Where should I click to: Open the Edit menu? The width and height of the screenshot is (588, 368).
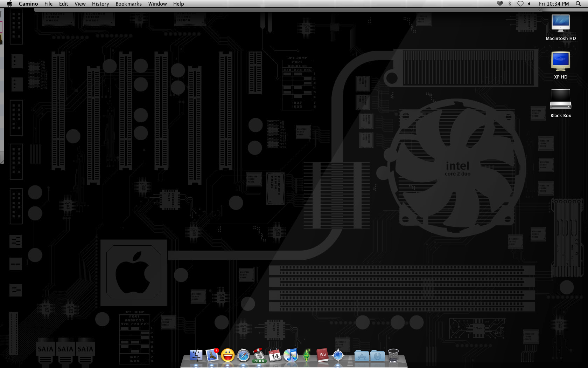pyautogui.click(x=63, y=4)
